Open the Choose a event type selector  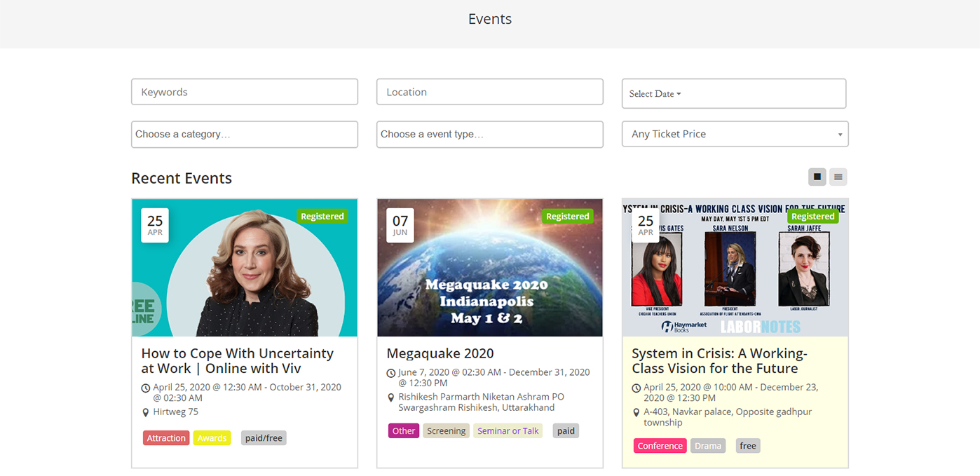point(489,134)
